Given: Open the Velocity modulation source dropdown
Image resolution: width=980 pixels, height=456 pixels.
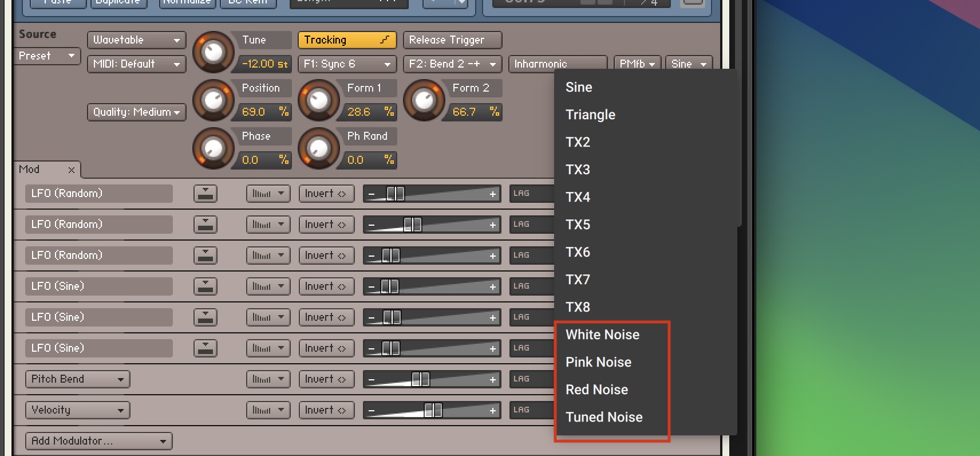Looking at the screenshot, I should (77, 410).
